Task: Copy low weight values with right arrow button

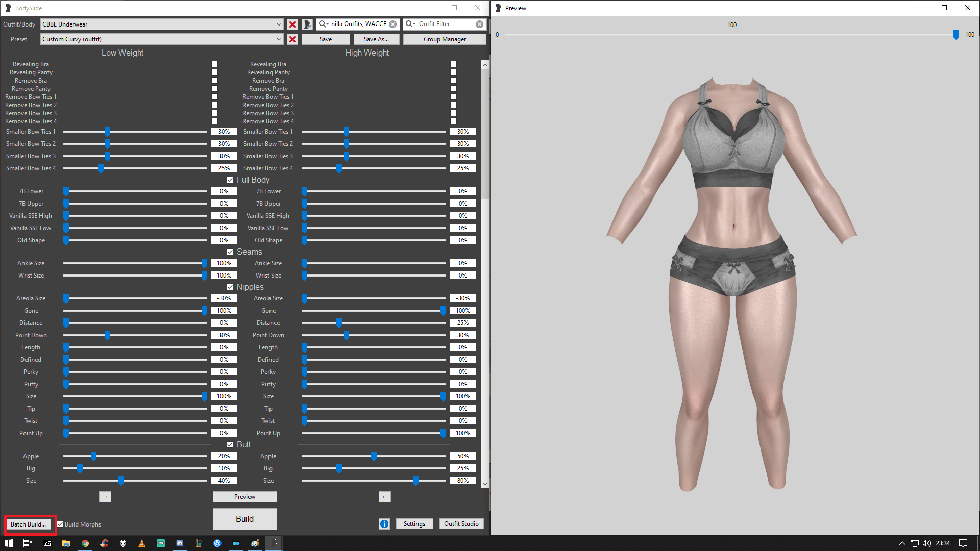Action: click(105, 497)
